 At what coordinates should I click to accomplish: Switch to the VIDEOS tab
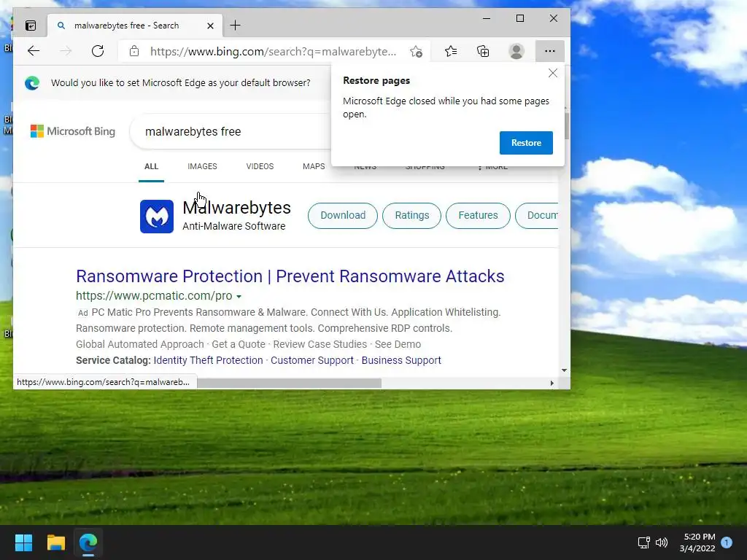coord(260,166)
